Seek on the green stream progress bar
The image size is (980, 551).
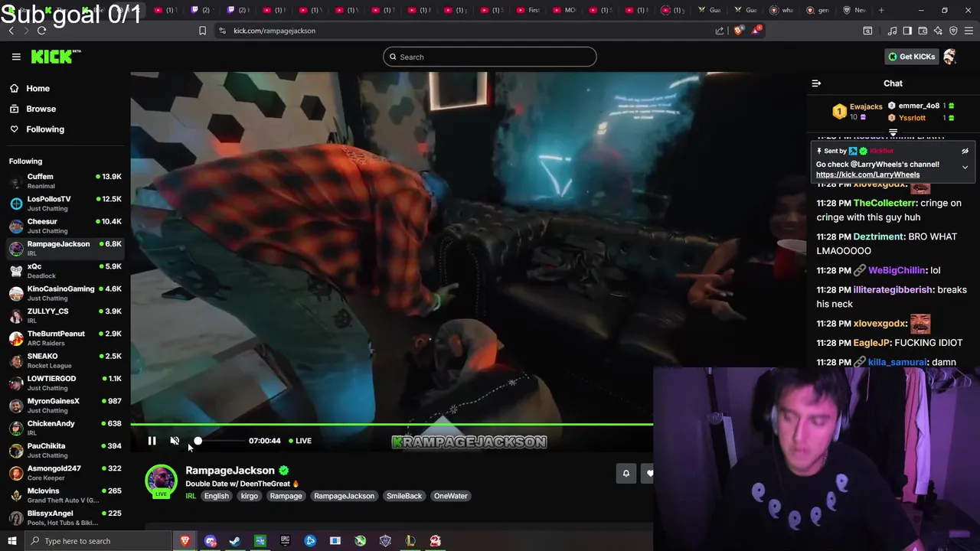pyautogui.click(x=391, y=424)
